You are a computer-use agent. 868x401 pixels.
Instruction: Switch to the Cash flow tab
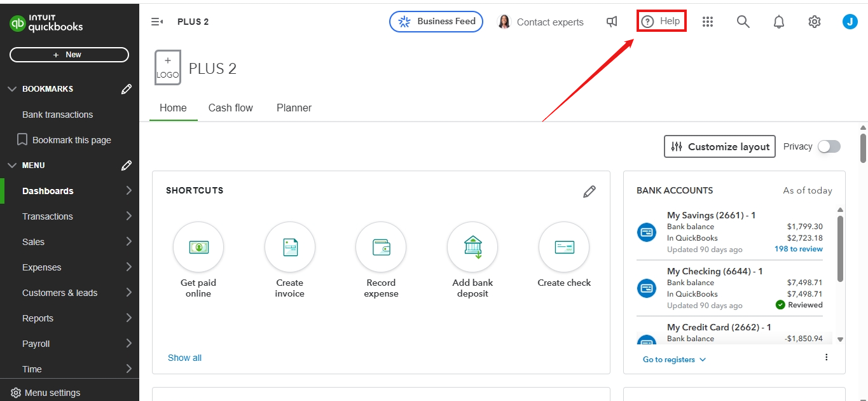coord(231,108)
